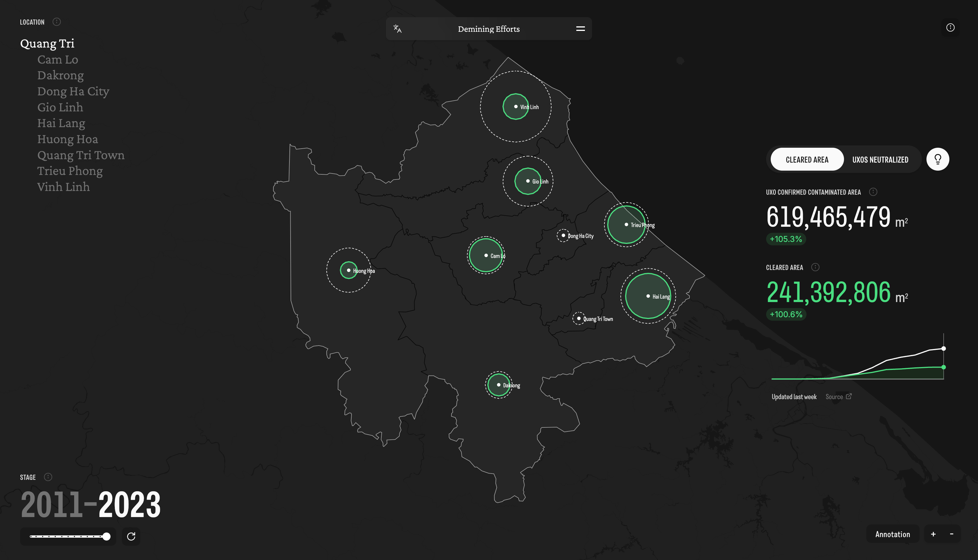Click the stage timeline slider handle
978x560 pixels.
pos(107,537)
